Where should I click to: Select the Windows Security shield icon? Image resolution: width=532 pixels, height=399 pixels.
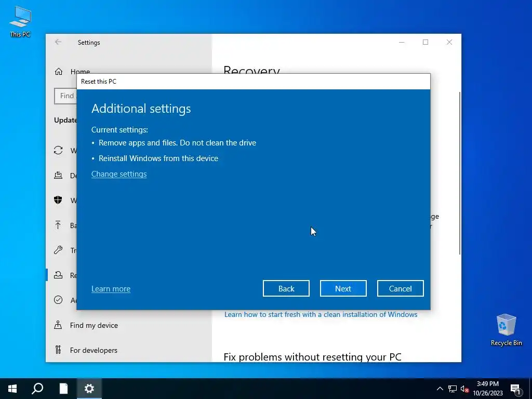point(58,200)
